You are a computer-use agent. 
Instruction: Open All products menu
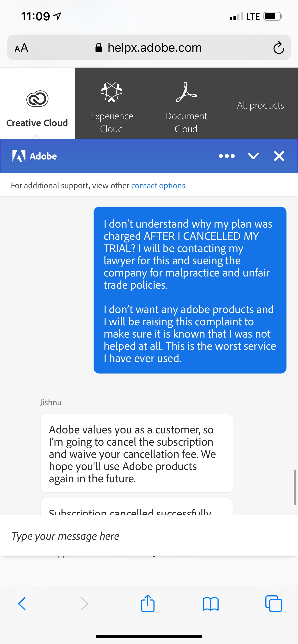point(260,105)
